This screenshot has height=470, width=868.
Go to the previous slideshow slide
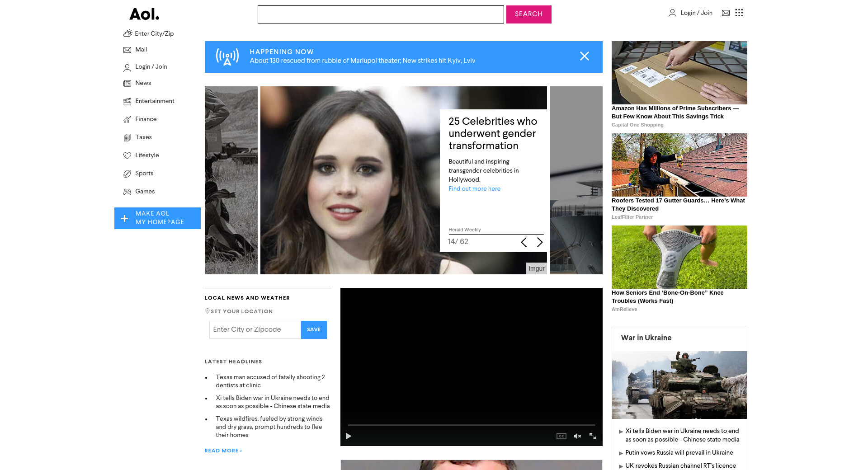pyautogui.click(x=524, y=242)
